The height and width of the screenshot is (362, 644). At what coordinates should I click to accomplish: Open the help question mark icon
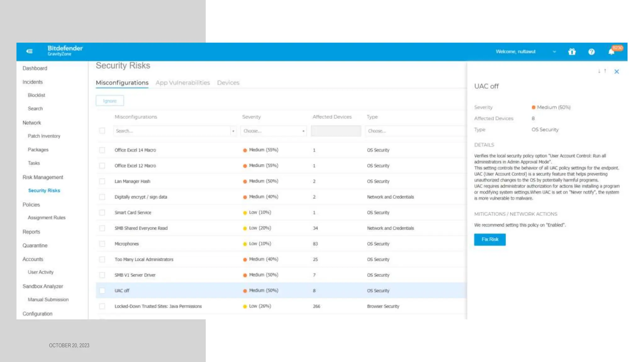point(591,52)
